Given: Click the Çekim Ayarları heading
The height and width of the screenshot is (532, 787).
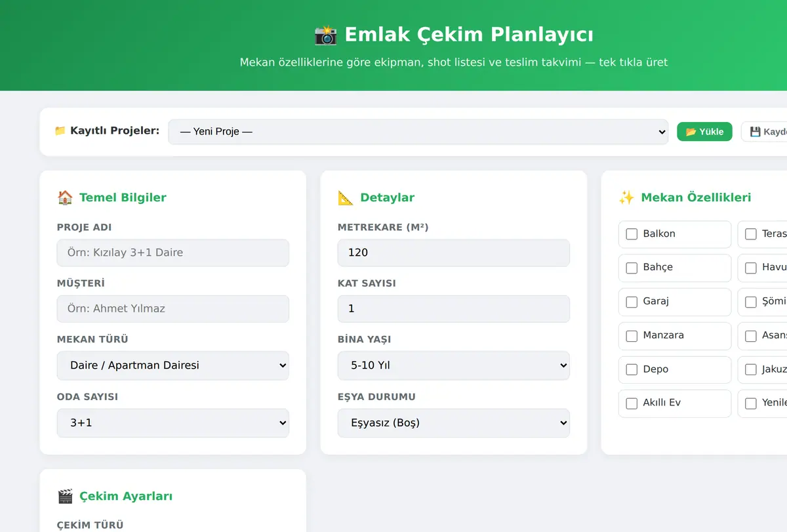Looking at the screenshot, I should [x=126, y=496].
